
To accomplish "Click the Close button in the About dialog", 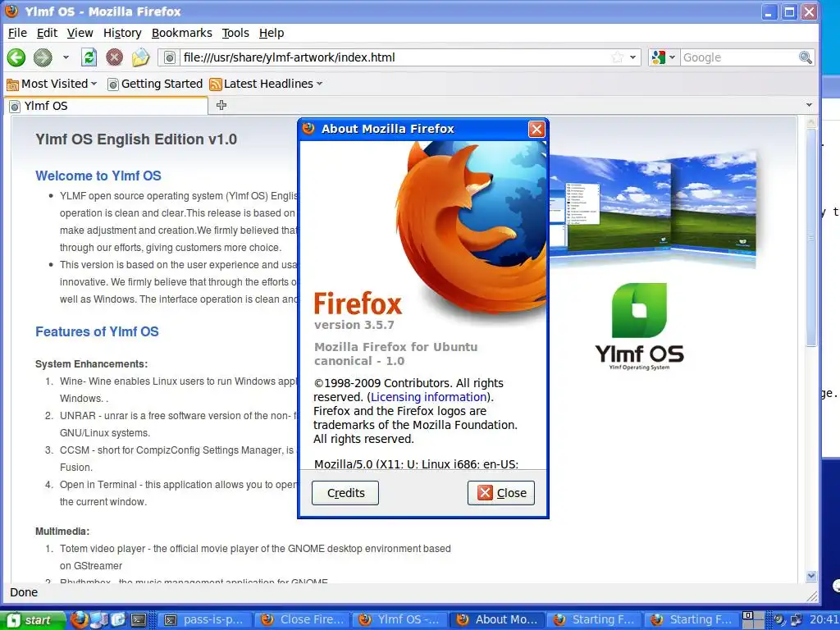I will pyautogui.click(x=501, y=493).
